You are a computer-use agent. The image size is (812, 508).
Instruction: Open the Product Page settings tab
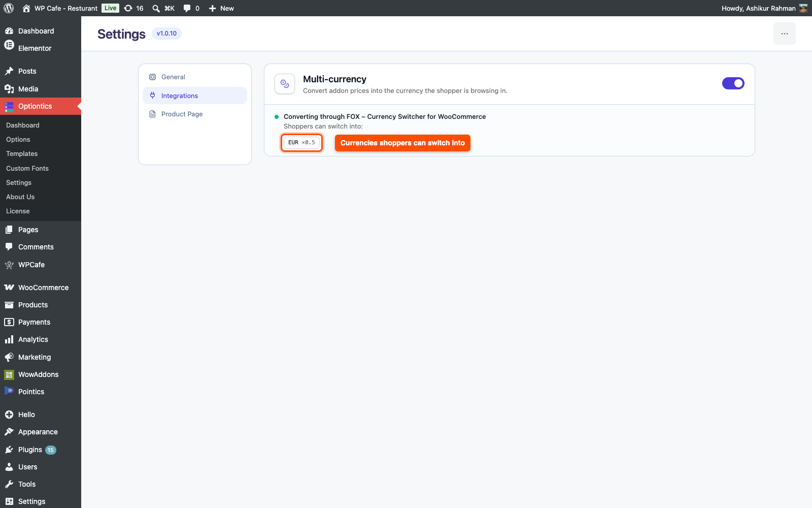coord(195,114)
